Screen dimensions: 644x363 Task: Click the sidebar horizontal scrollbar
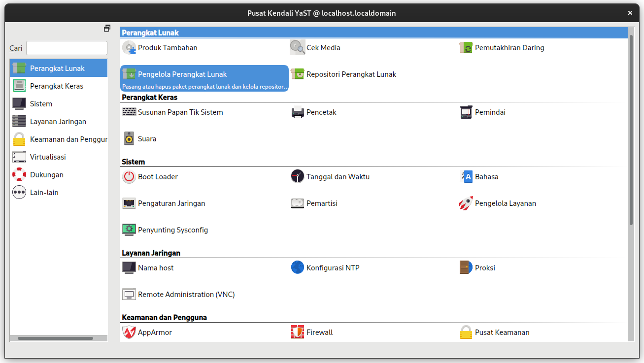point(55,338)
